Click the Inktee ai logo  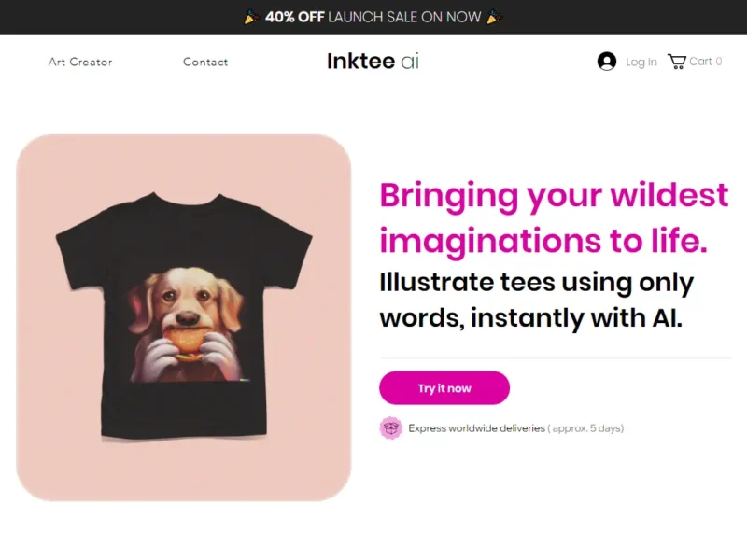click(x=373, y=61)
